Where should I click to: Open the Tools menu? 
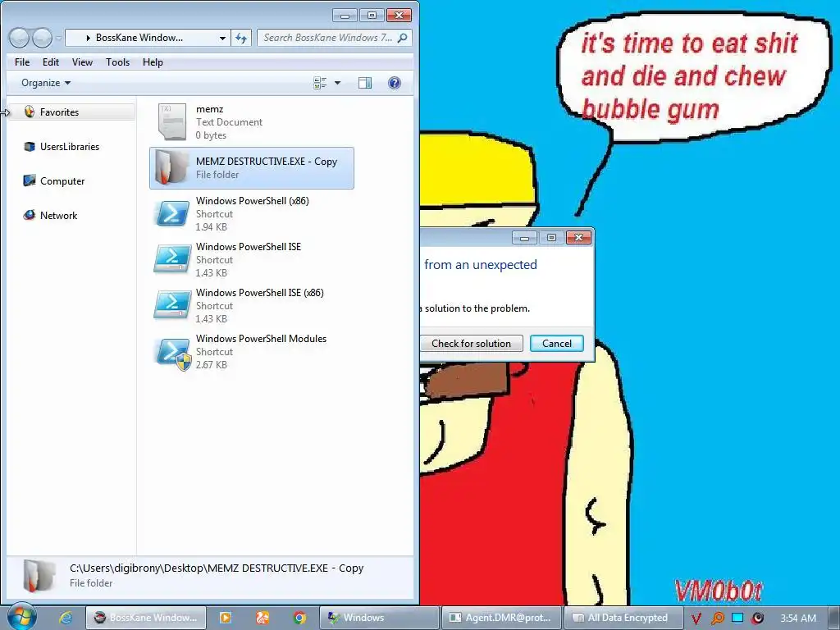click(x=118, y=62)
